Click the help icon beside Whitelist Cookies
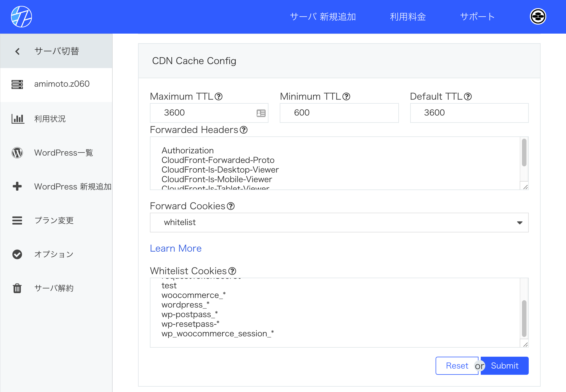The height and width of the screenshot is (392, 566). coord(232,271)
